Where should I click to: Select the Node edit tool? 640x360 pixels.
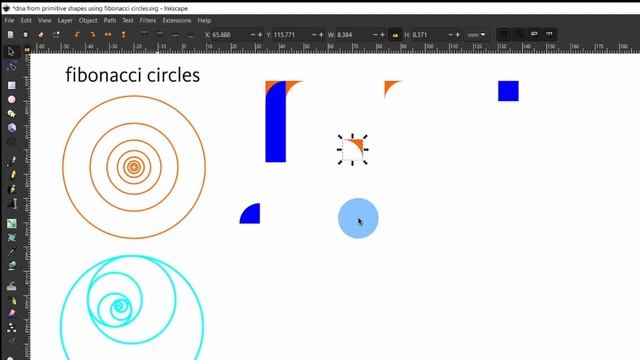pos(11,66)
